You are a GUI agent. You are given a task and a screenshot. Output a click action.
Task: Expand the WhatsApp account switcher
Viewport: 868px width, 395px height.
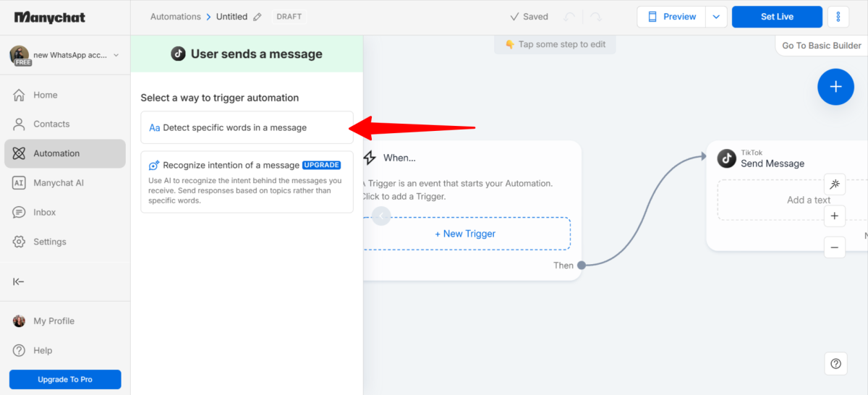[x=116, y=55]
